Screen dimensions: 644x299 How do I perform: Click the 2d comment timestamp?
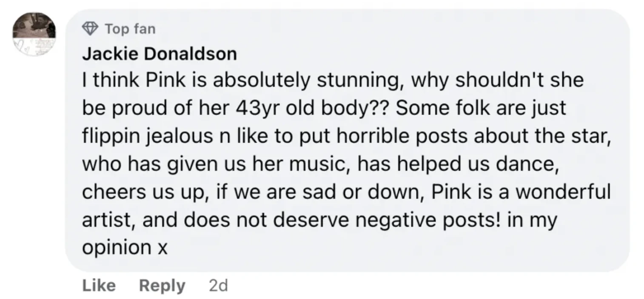coord(219,285)
